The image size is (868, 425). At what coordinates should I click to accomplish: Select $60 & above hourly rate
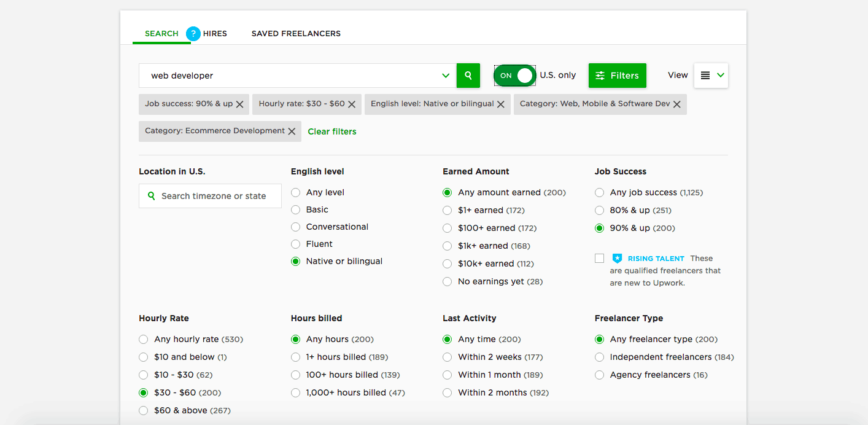(x=144, y=410)
